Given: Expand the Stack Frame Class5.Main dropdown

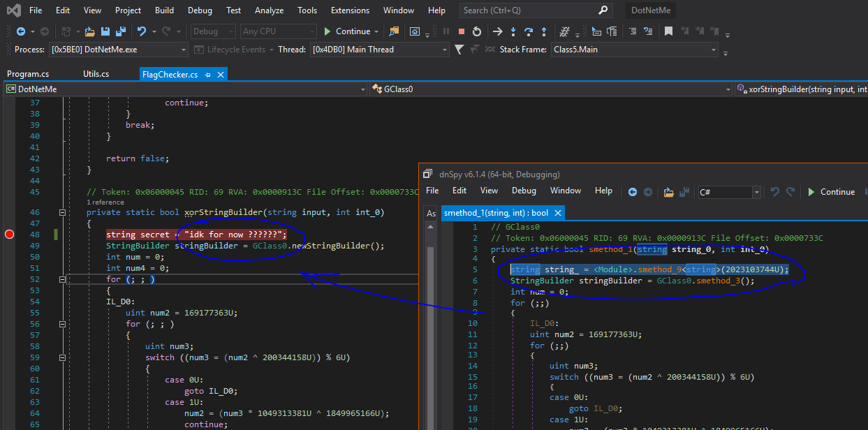Looking at the screenshot, I should pos(714,50).
